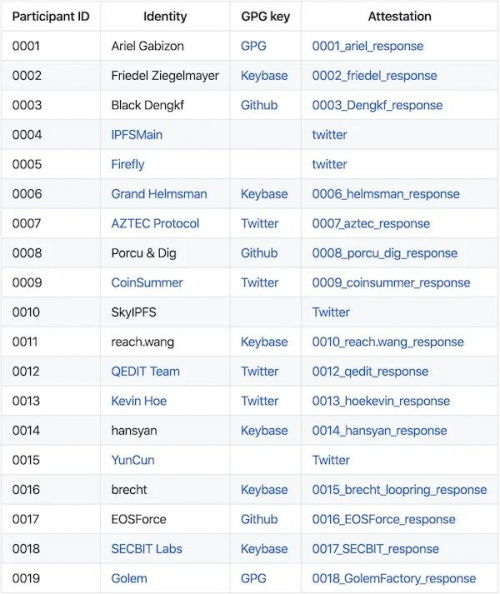Open the 0018_GolemFactory_response attestation

[394, 578]
